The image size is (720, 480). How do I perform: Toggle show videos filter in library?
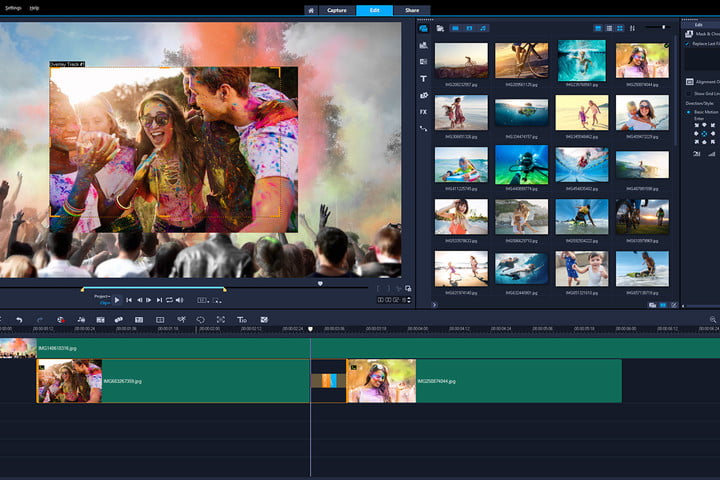click(x=455, y=28)
